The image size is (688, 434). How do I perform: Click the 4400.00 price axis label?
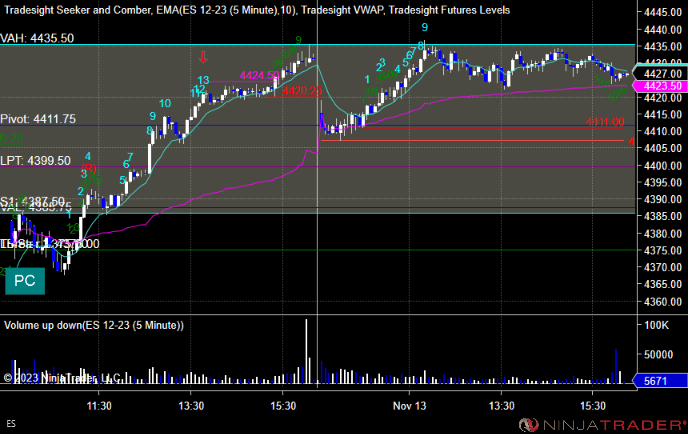(x=663, y=166)
